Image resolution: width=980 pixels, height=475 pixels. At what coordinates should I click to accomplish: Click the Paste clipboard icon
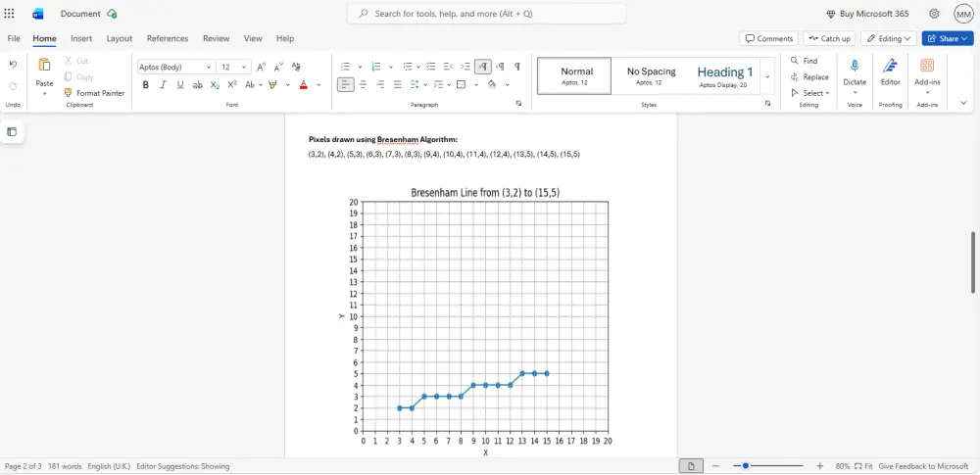[44, 65]
